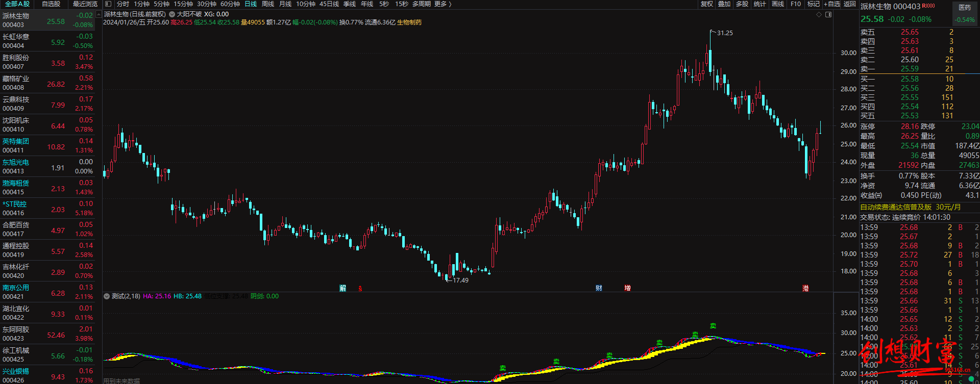Select 沈阳机床 000410 in stock list
The width and height of the screenshot is (980, 384).
click(x=47, y=124)
